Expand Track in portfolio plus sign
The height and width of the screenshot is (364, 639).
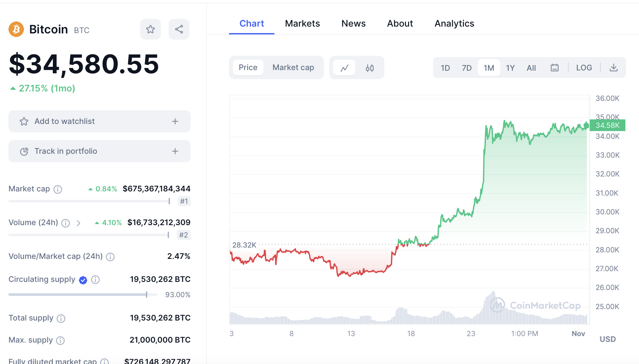point(175,151)
